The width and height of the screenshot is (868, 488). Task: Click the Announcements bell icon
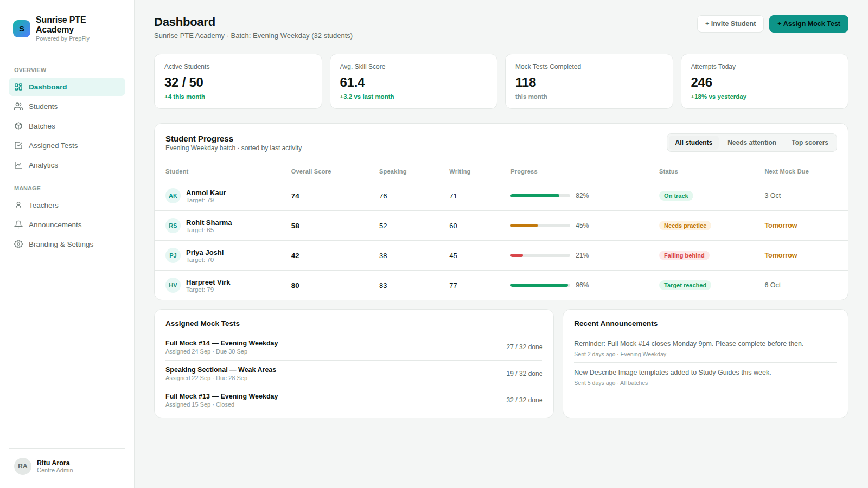pos(18,224)
